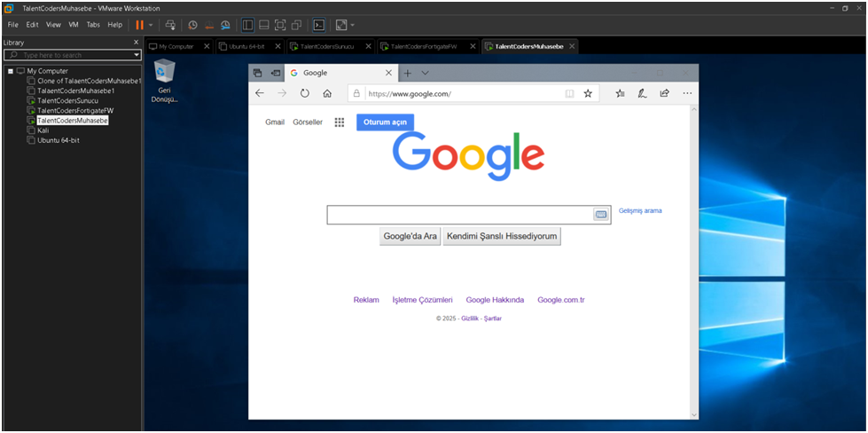The height and width of the screenshot is (433, 868).
Task: Refresh the Google page in Edge
Action: (304, 93)
